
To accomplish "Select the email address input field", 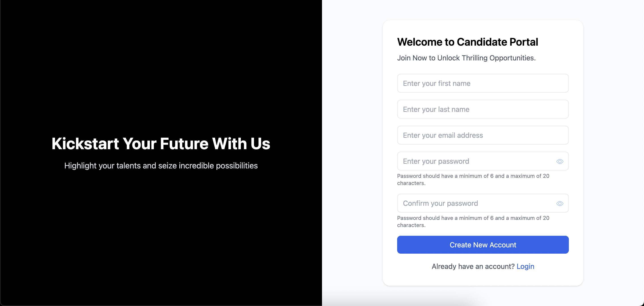I will (x=483, y=135).
